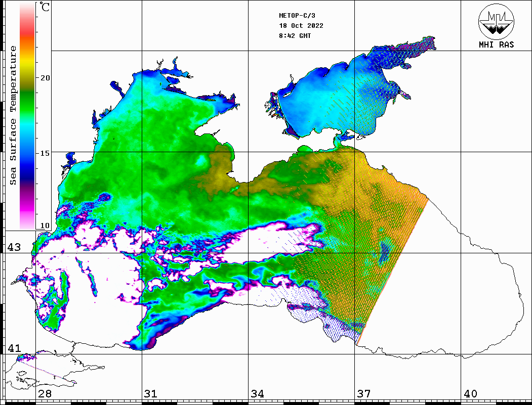Click the longitude label '28'
This screenshot has height=405, width=532.
coord(45,394)
